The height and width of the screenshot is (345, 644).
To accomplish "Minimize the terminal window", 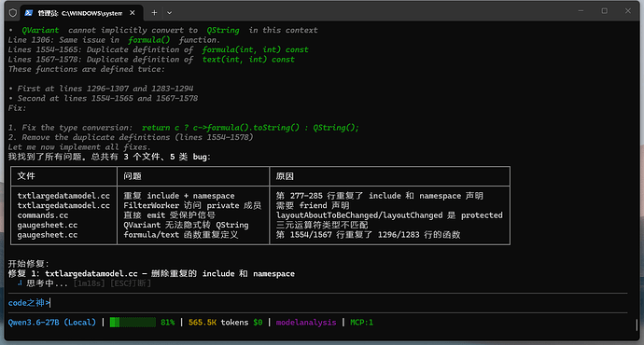I will (581, 11).
